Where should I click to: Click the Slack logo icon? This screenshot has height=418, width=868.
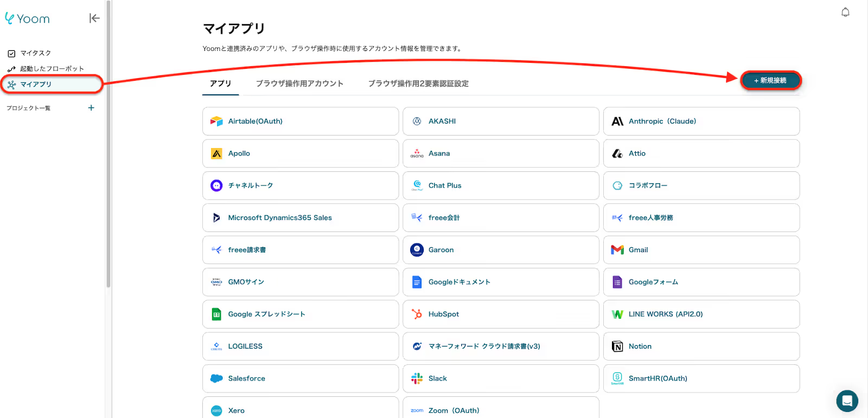coord(417,378)
